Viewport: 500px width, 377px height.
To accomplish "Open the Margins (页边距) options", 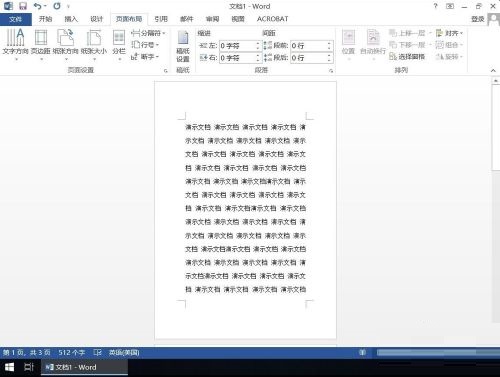I will [x=41, y=43].
